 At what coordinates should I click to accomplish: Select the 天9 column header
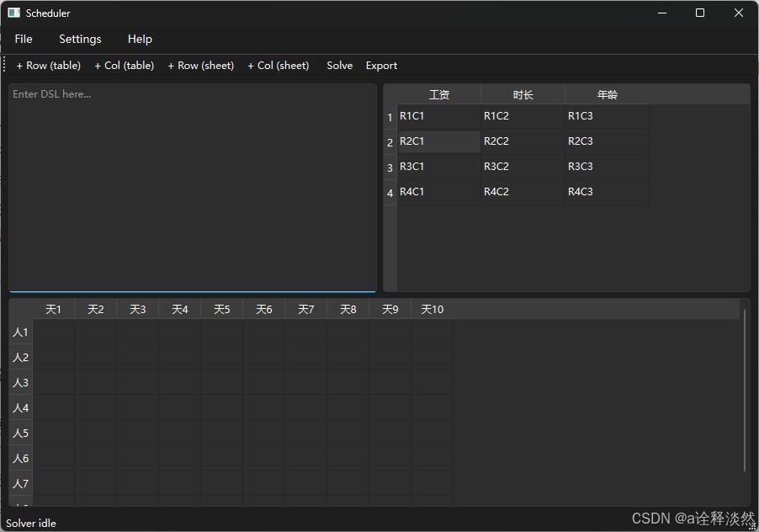tap(390, 309)
